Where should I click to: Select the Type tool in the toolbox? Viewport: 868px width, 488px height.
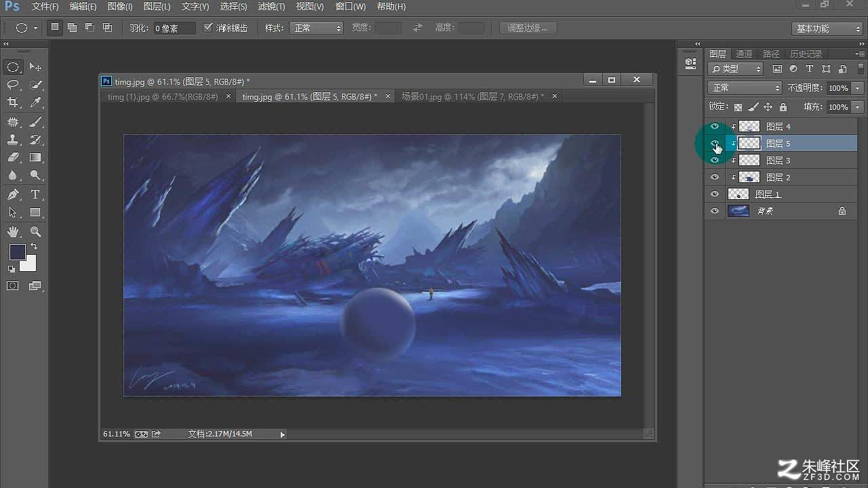click(x=35, y=195)
